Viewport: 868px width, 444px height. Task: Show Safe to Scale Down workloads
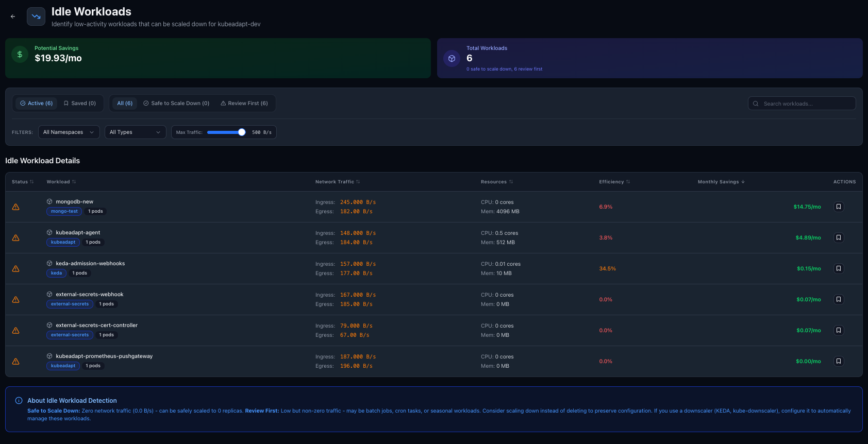pyautogui.click(x=176, y=104)
